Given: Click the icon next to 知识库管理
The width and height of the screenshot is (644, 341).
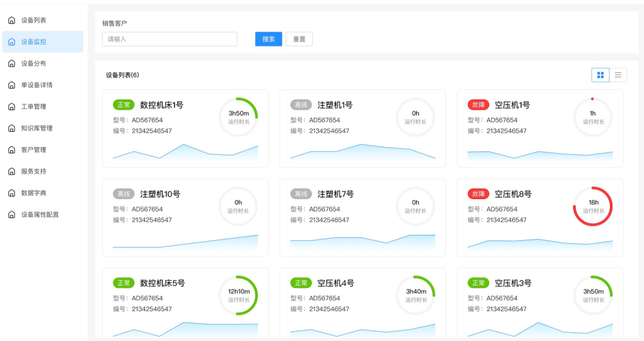Looking at the screenshot, I should pyautogui.click(x=11, y=128).
